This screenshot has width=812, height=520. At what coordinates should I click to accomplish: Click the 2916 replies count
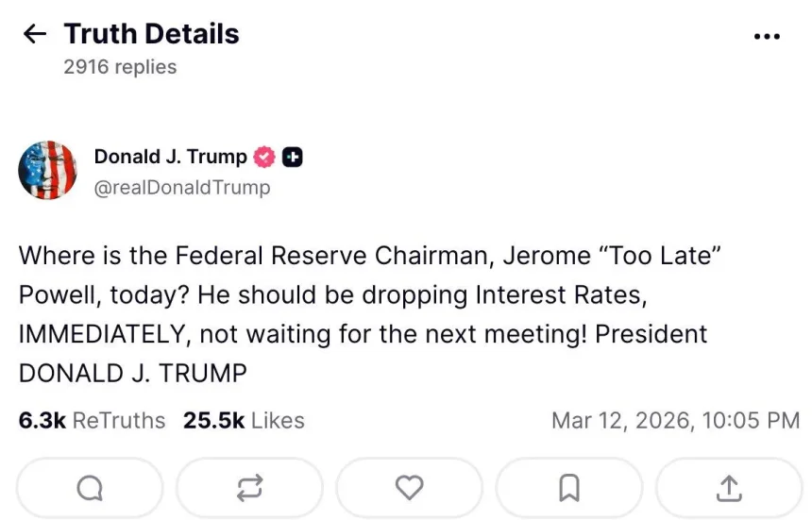(x=120, y=67)
